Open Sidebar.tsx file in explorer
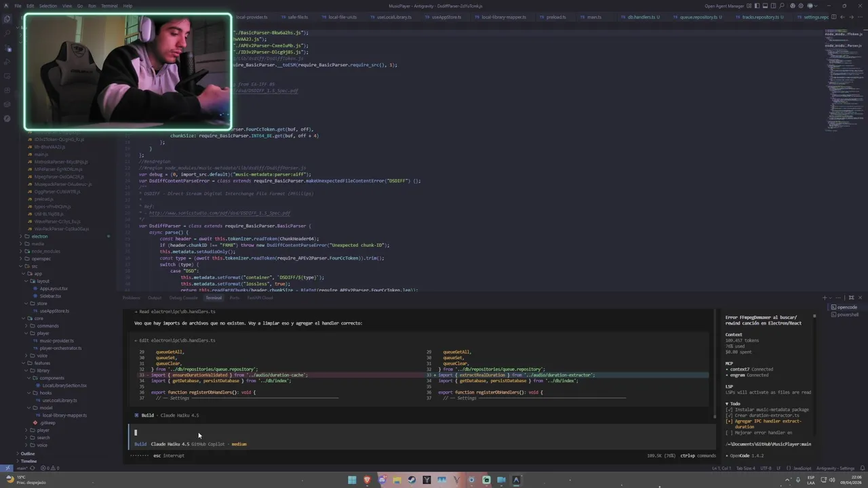This screenshot has height=488, width=868. [x=50, y=296]
